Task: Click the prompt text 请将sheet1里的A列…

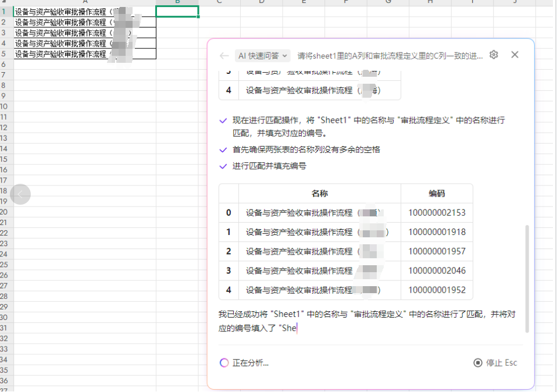Action: tap(390, 56)
